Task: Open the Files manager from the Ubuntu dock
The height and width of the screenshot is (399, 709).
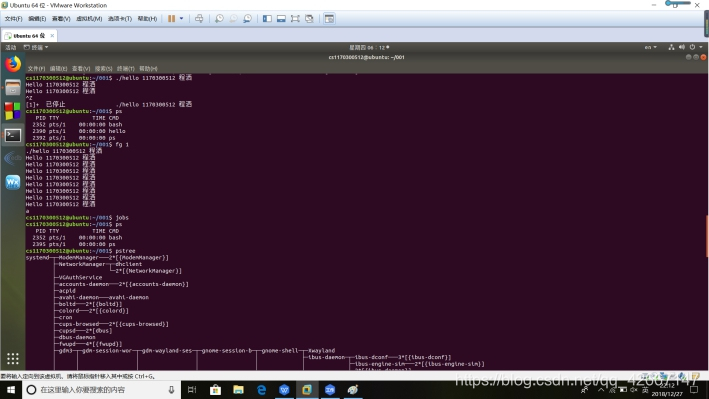Action: coord(13,88)
